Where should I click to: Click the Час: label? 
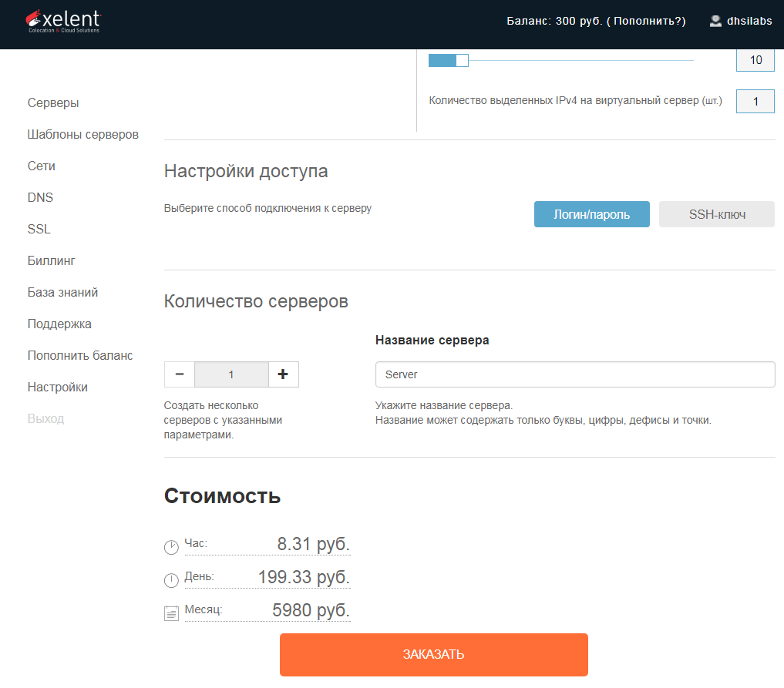click(196, 543)
